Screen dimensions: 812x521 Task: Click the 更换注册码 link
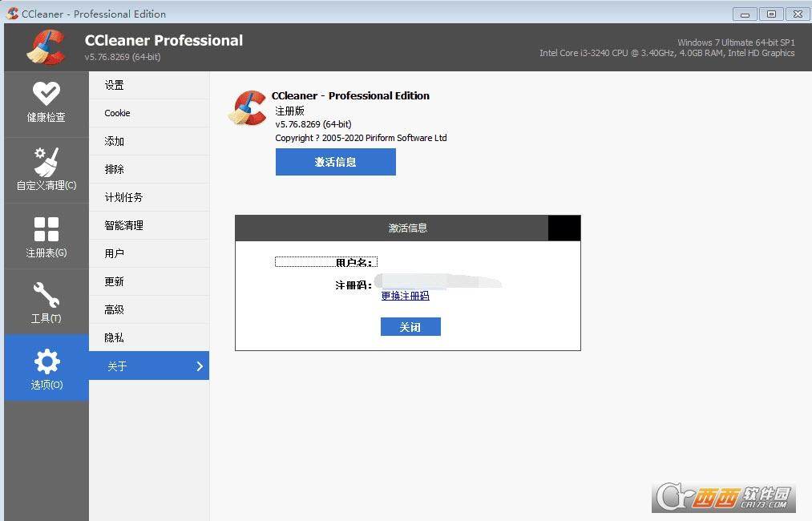point(406,296)
